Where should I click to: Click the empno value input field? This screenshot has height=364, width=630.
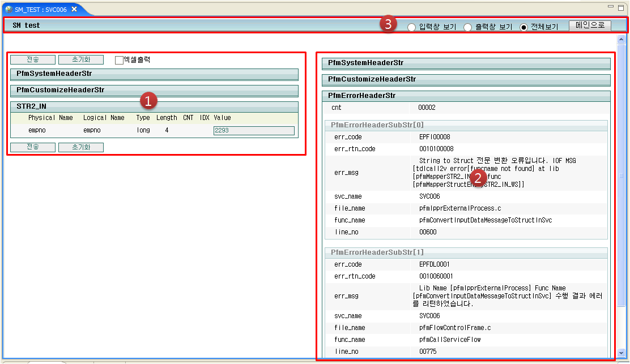click(x=254, y=131)
